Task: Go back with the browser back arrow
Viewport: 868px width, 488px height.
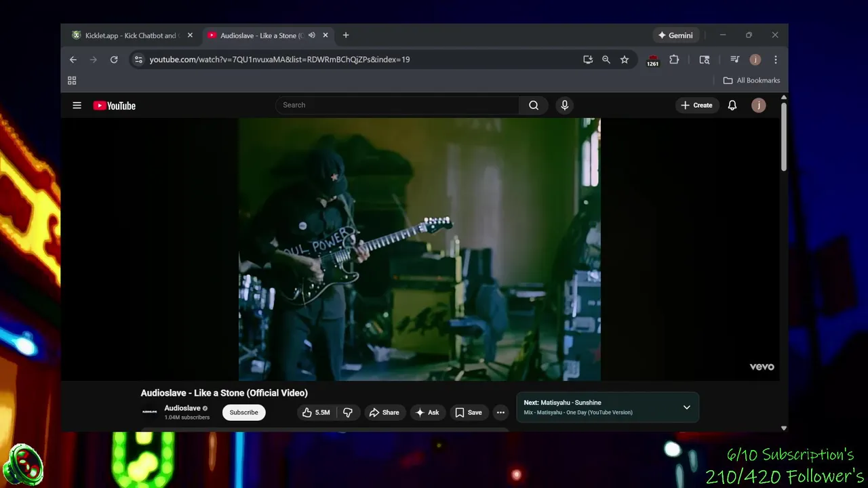Action: pos(73,60)
